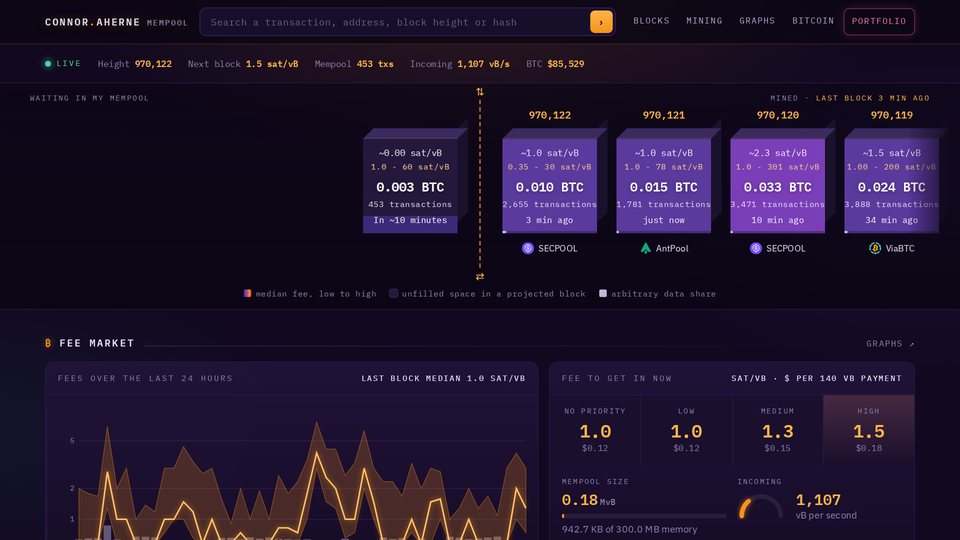Click block number label 970,120
This screenshot has width=960, height=540.
click(x=778, y=115)
